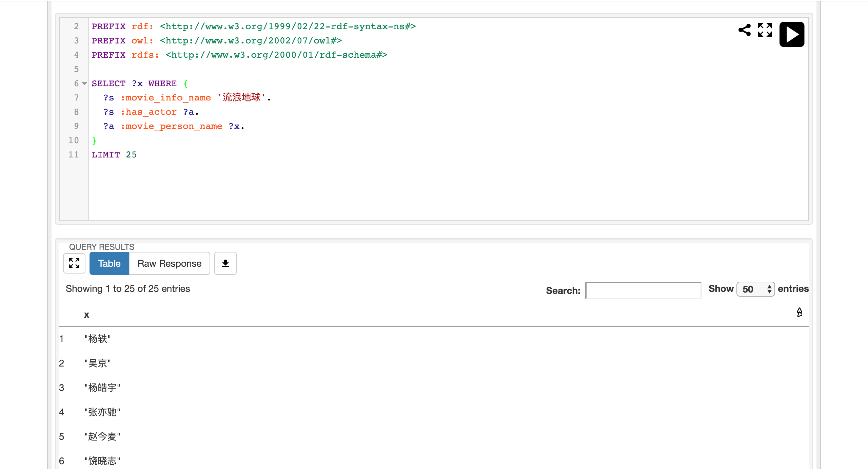Viewport: 868px width, 469px height.
Task: Download the query results
Action: 225,263
